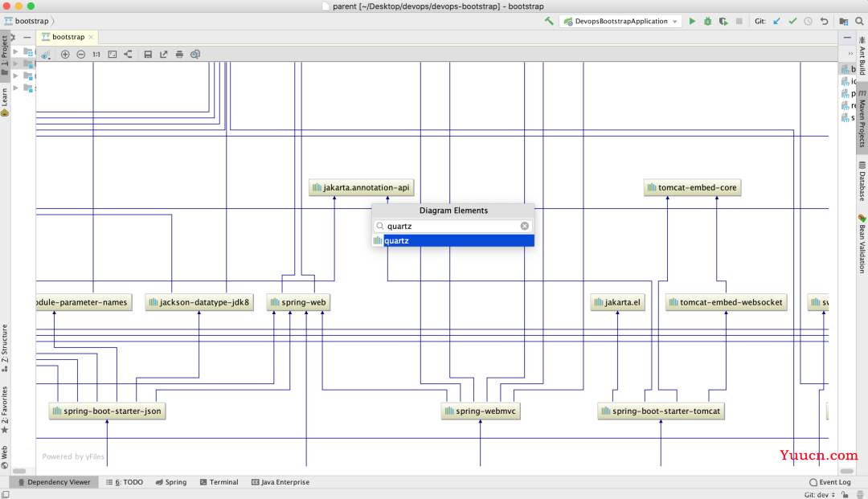The width and height of the screenshot is (868, 499).
Task: Commit changes with Git green checkmark
Action: [x=792, y=21]
